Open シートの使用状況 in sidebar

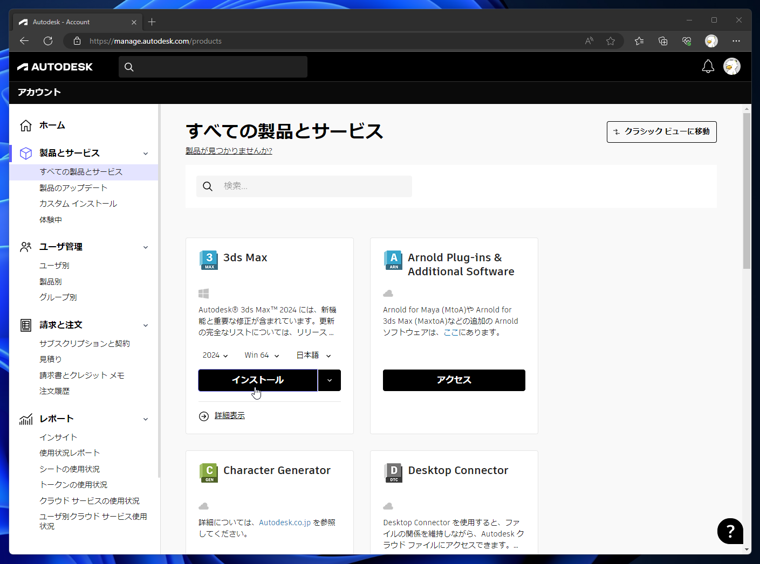[x=69, y=469]
